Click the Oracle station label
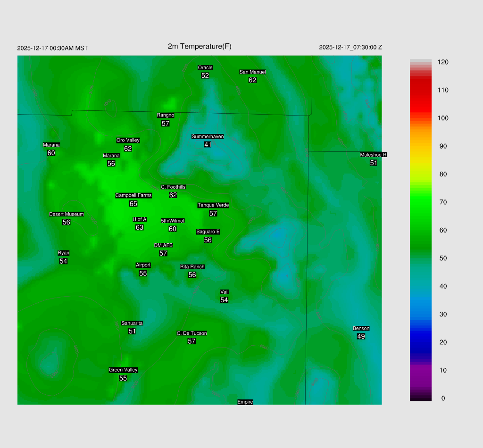483x448 pixels. (x=205, y=67)
